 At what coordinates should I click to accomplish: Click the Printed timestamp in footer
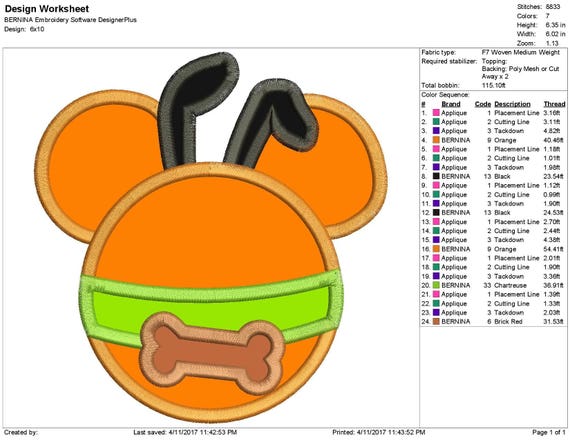point(378,432)
